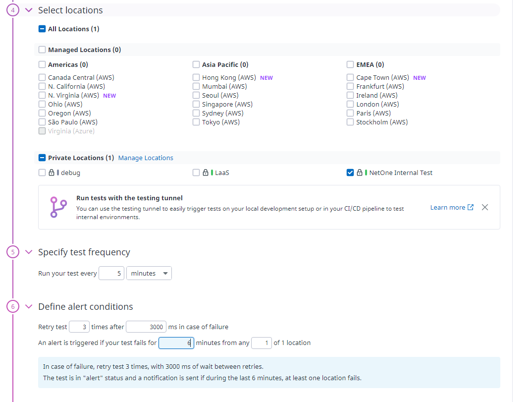532x402 pixels.
Task: Click the Define alert conditions heading
Action: point(86,307)
